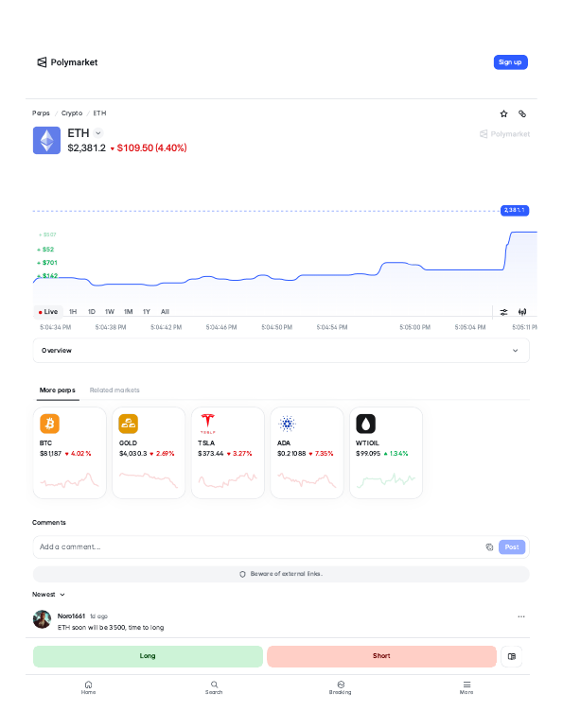Open the BTC perp card
The width and height of the screenshot is (563, 728).
click(70, 453)
